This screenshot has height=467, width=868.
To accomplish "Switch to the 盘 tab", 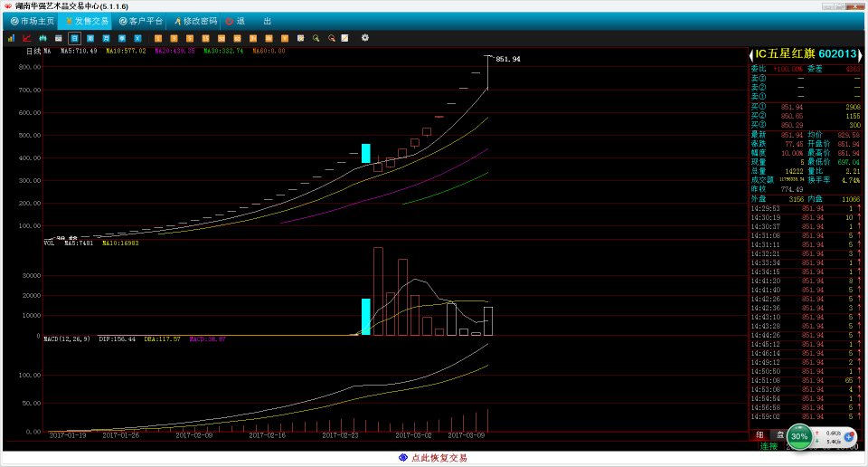I will 780,434.
